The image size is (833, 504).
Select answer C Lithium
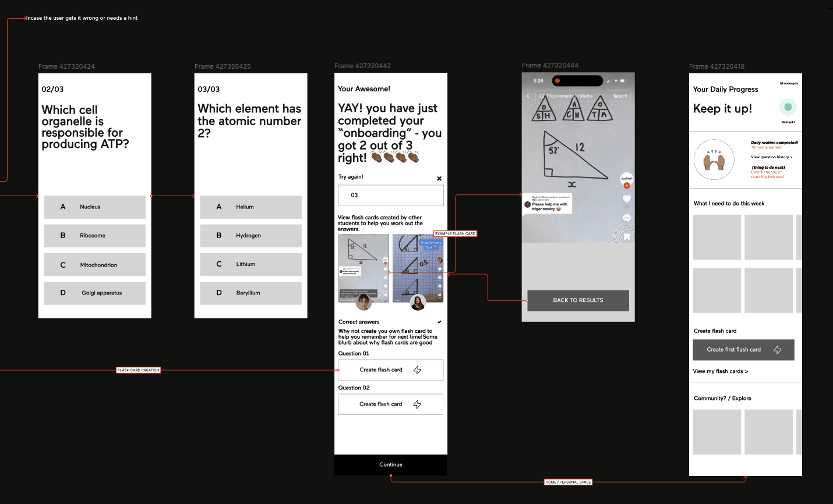[250, 264]
